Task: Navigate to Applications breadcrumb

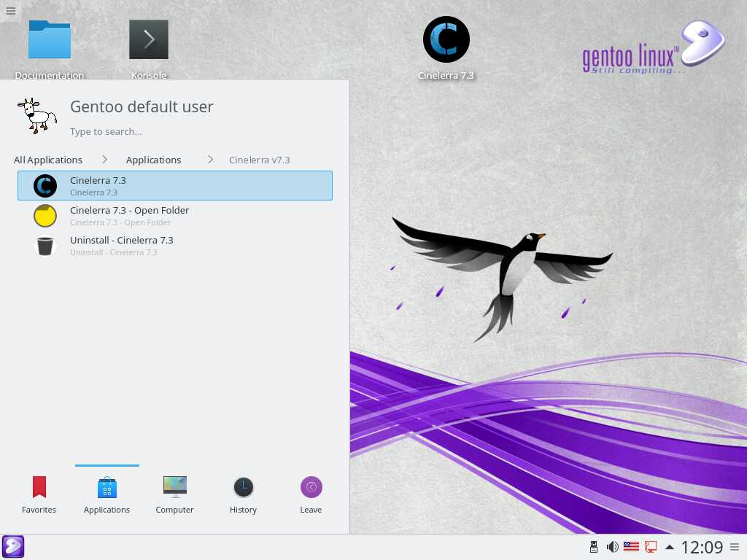Action: pos(153,160)
